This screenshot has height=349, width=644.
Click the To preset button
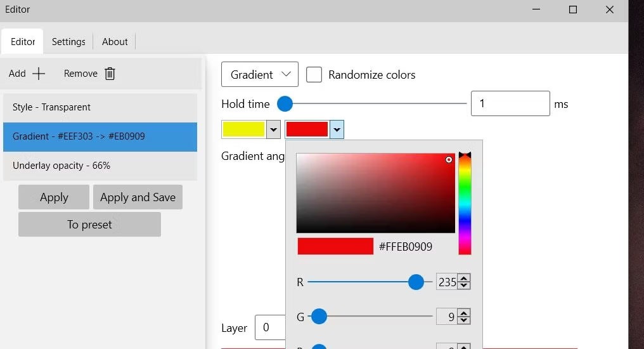pyautogui.click(x=89, y=225)
